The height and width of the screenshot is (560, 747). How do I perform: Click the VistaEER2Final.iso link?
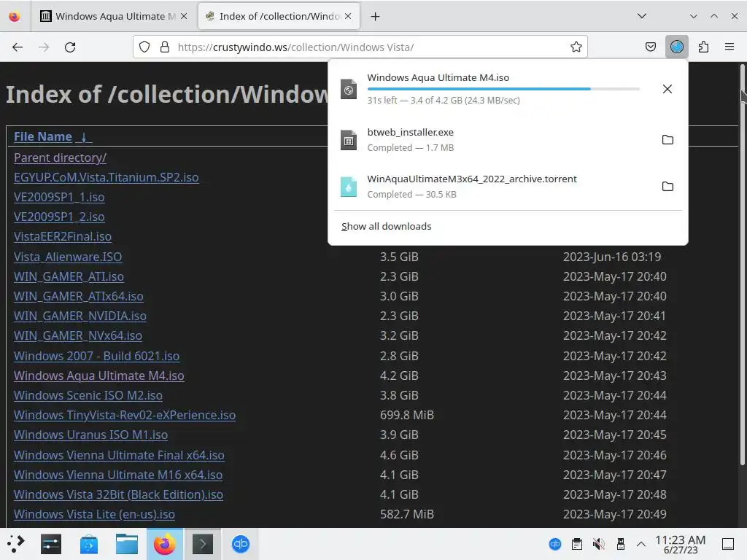(63, 236)
